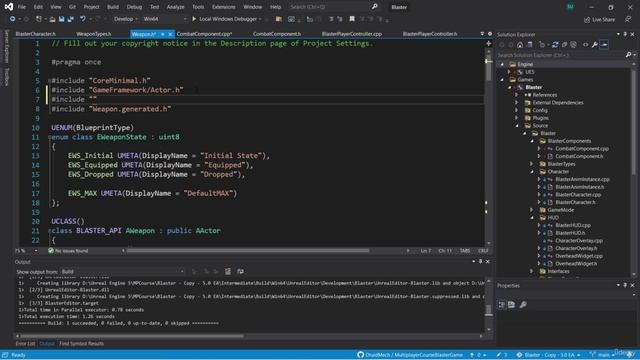Image resolution: width=640 pixels, height=360 pixels.
Task: Expand the Config folder
Action: click(517, 110)
